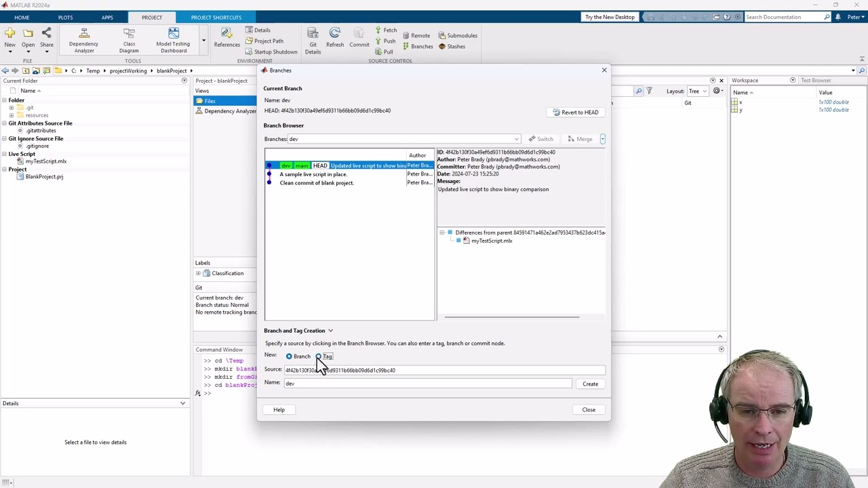This screenshot has width=868, height=488.
Task: Open the Model Testing Dashboard
Action: (x=173, y=39)
